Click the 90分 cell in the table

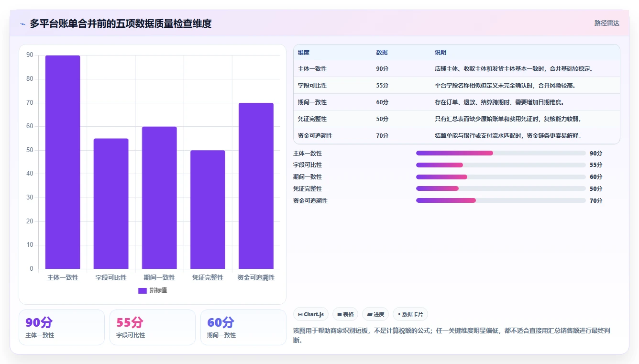tap(382, 69)
